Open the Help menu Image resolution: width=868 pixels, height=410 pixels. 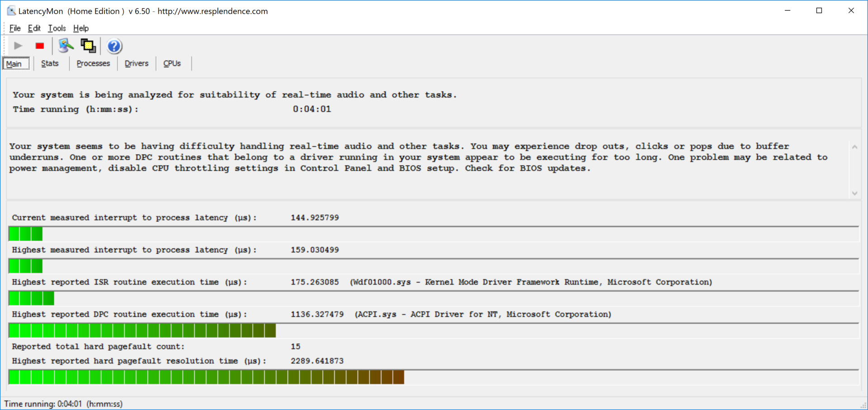tap(81, 28)
